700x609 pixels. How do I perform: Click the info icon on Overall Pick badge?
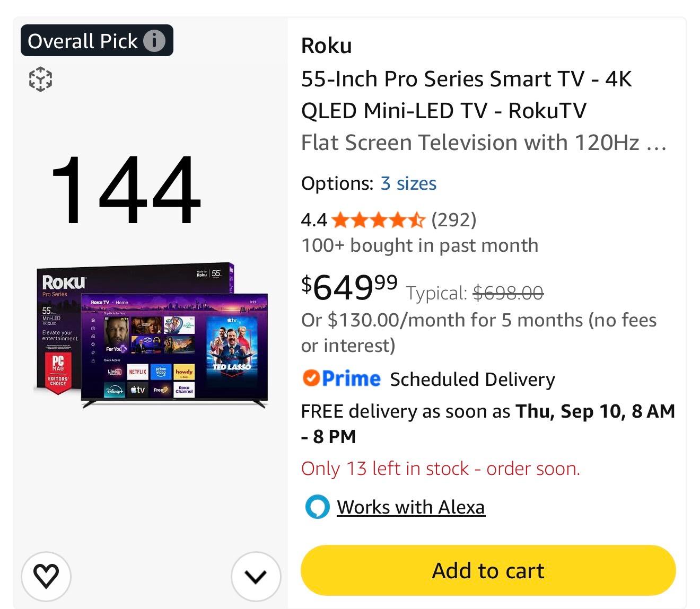pos(154,41)
